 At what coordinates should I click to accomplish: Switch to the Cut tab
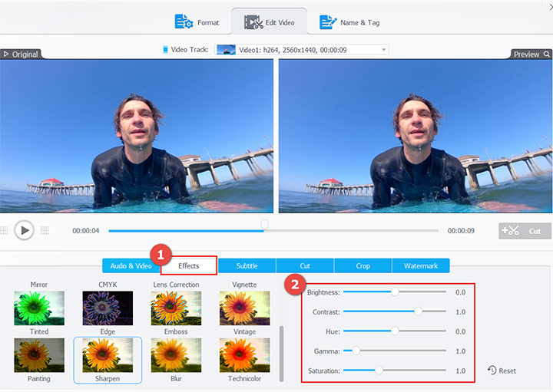[305, 266]
